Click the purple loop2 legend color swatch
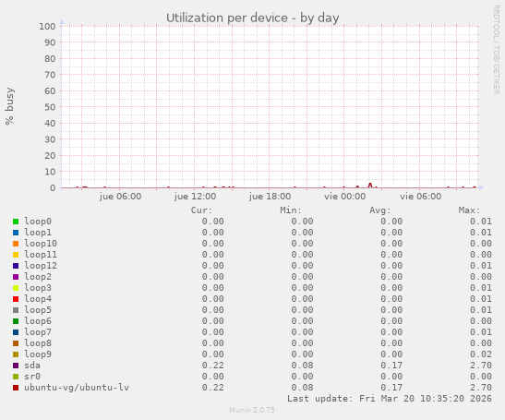 tap(16, 277)
